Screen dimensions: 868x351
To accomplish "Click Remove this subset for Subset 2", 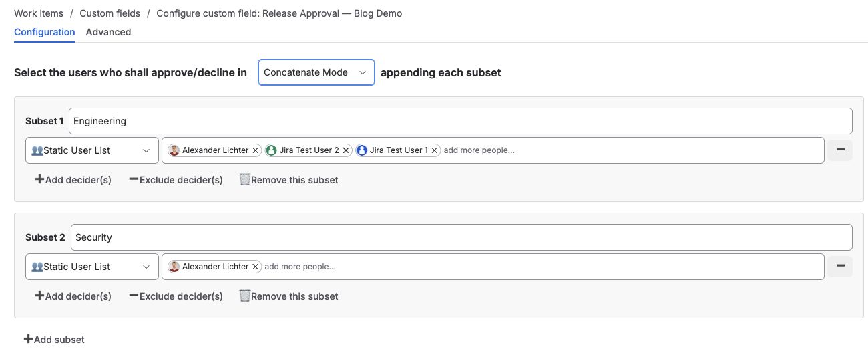I will 288,296.
